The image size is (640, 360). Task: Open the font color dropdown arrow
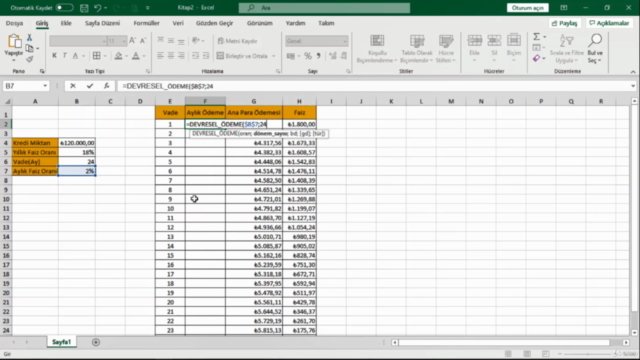click(144, 56)
